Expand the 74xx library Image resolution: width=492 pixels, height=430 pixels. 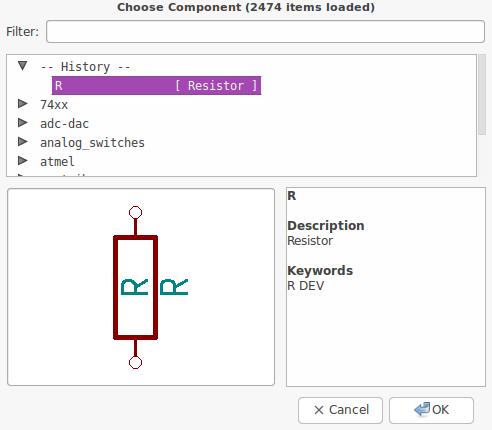22,104
